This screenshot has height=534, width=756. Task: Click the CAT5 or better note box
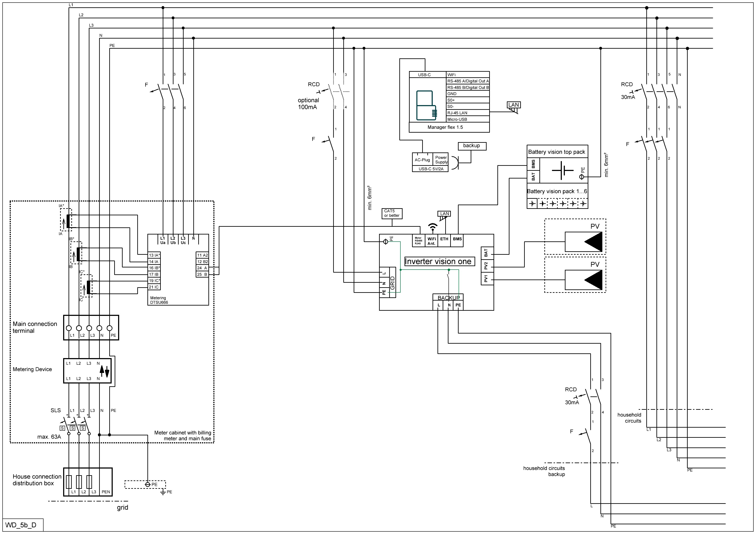[x=392, y=213]
